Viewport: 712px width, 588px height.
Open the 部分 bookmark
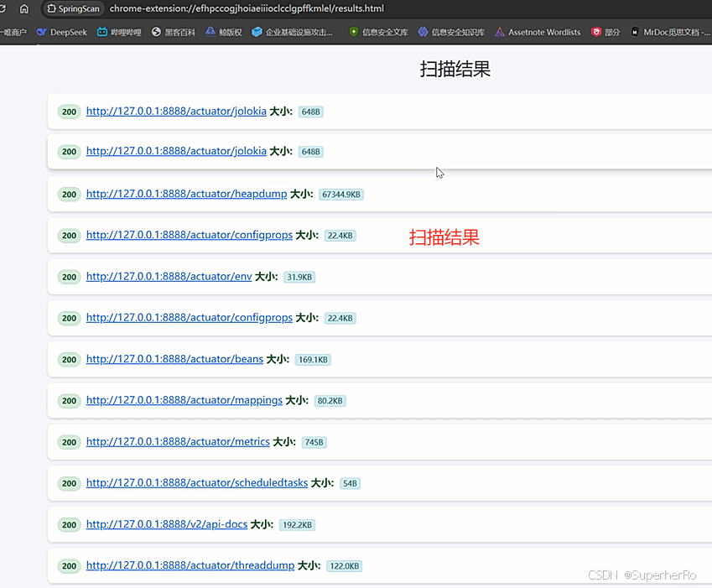pyautogui.click(x=605, y=32)
